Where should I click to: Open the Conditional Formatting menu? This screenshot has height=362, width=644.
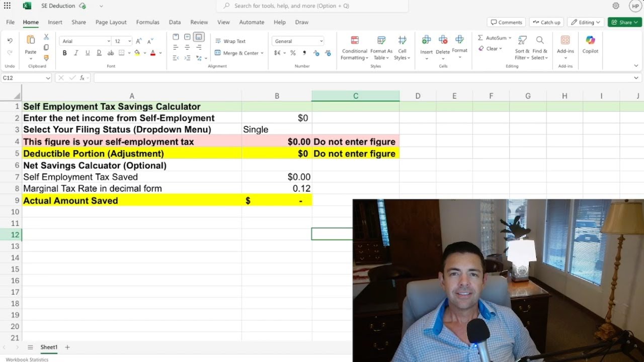coord(354,48)
